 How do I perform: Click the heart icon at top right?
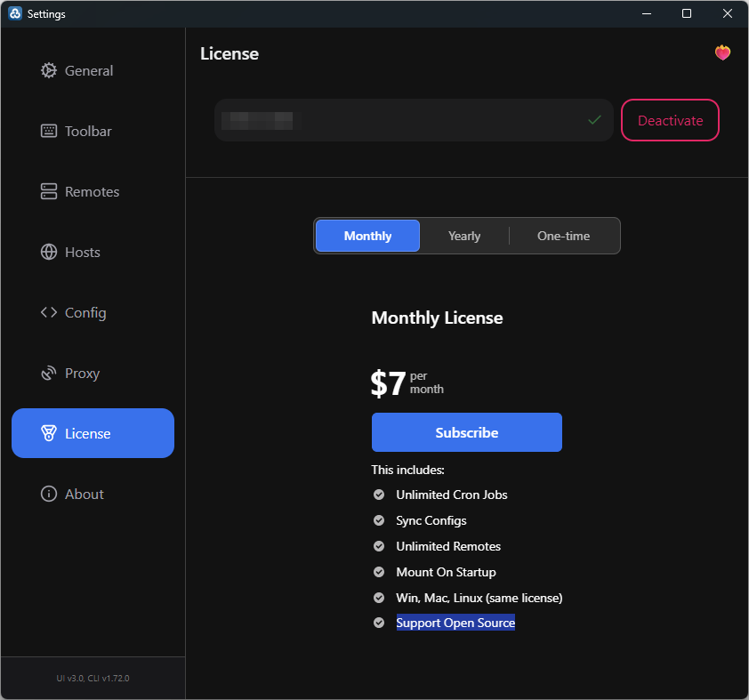coord(722,53)
